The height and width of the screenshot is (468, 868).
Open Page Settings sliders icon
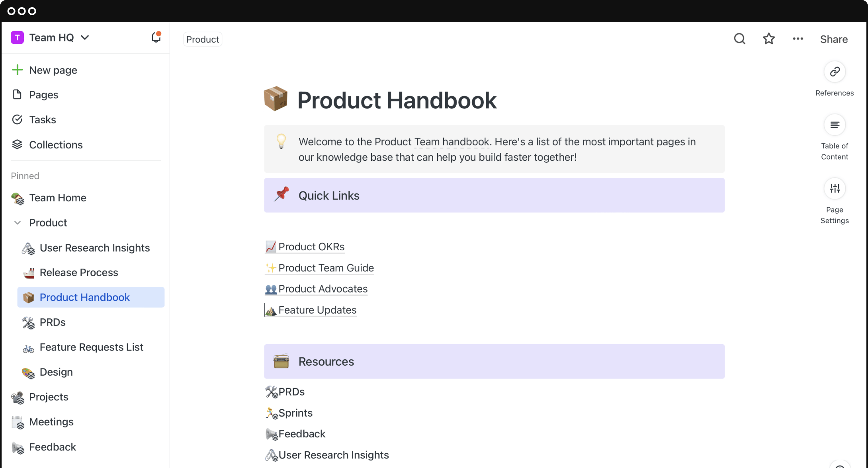click(x=835, y=189)
